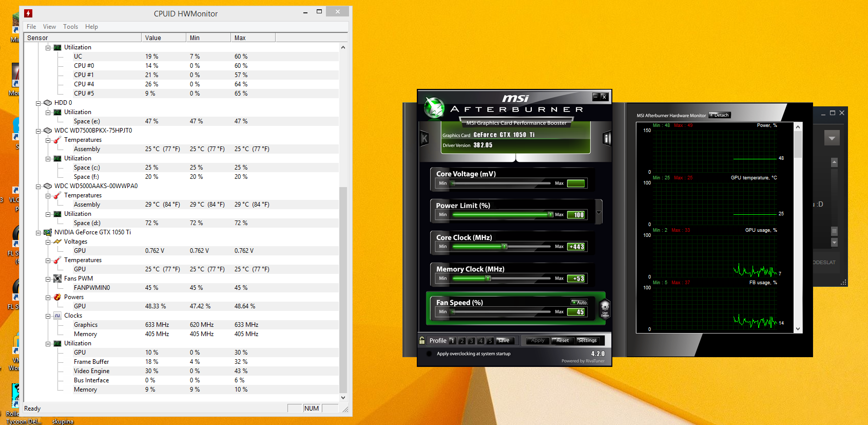Click the thermometer icon under WDC WD5000AAKS-00WWPA0
Screen dimensions: 868x425
click(57, 195)
